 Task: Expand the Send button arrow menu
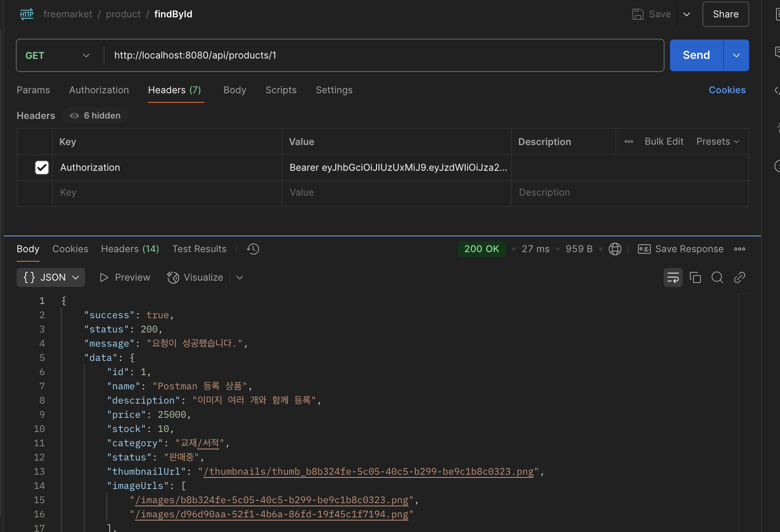tap(736, 55)
